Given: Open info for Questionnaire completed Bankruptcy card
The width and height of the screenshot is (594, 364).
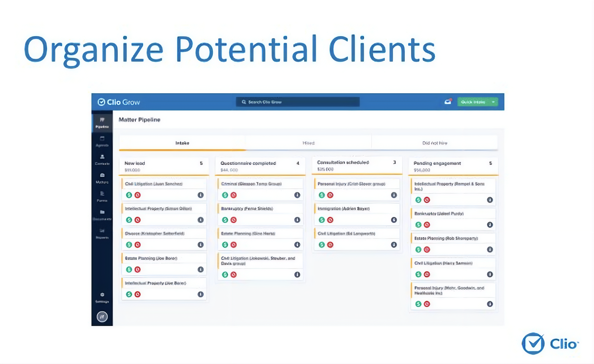Looking at the screenshot, I should pyautogui.click(x=297, y=220).
